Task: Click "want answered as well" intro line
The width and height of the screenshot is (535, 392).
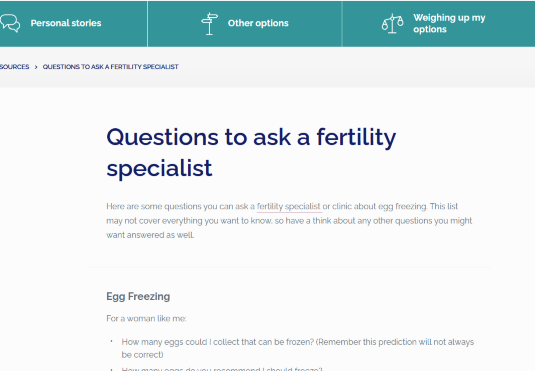Action: coord(150,235)
